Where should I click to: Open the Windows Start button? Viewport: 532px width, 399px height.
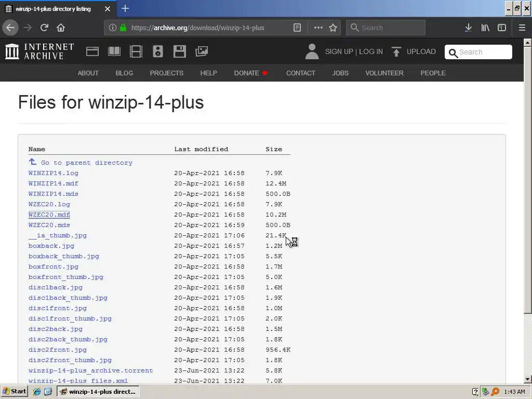(14, 392)
